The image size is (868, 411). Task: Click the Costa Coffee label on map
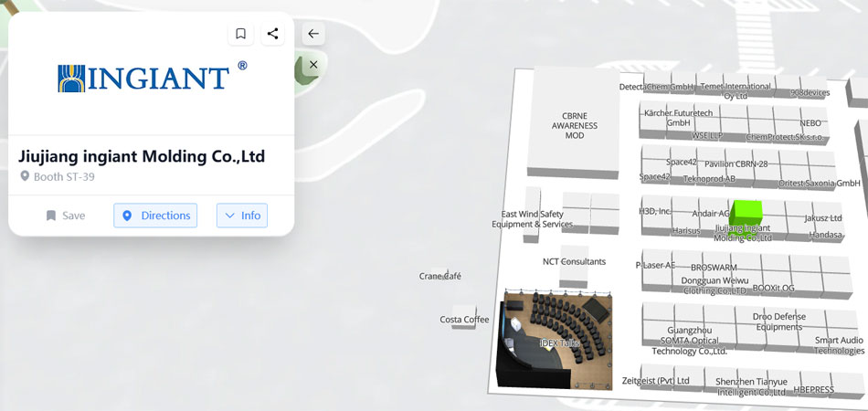point(464,319)
